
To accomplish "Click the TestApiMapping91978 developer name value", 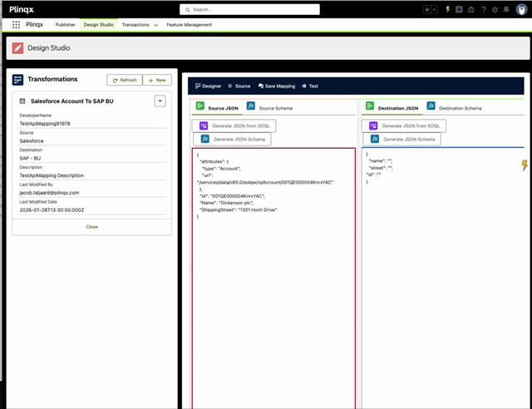I will 45,124.
